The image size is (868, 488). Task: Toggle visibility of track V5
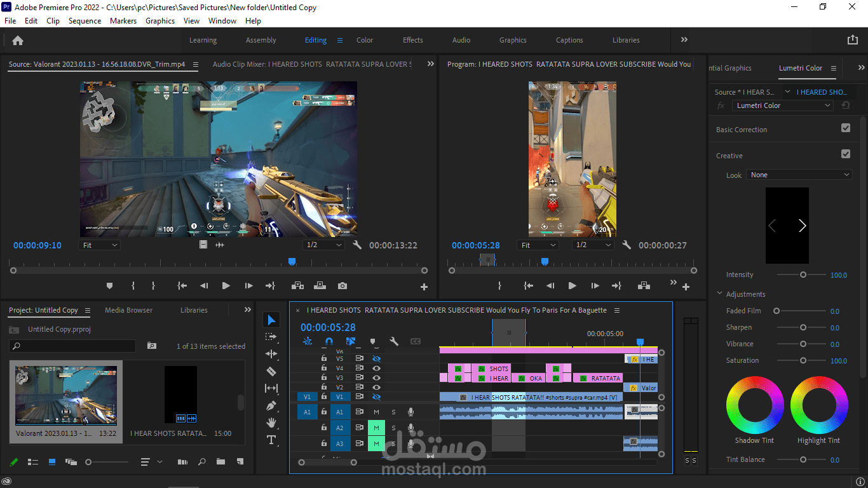[376, 358]
